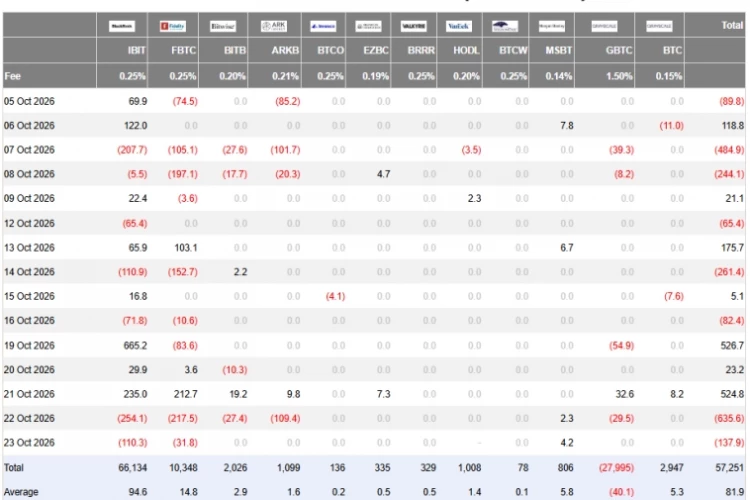Viewport: 750px width, 500px height.
Task: Click the WisdomTree logo above BTCW
Action: point(505,26)
